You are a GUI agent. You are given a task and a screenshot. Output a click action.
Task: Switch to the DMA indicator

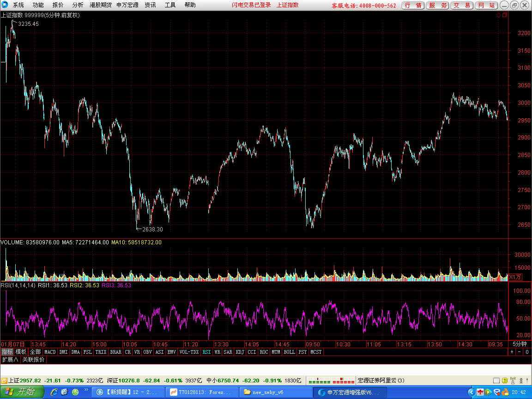point(75,352)
